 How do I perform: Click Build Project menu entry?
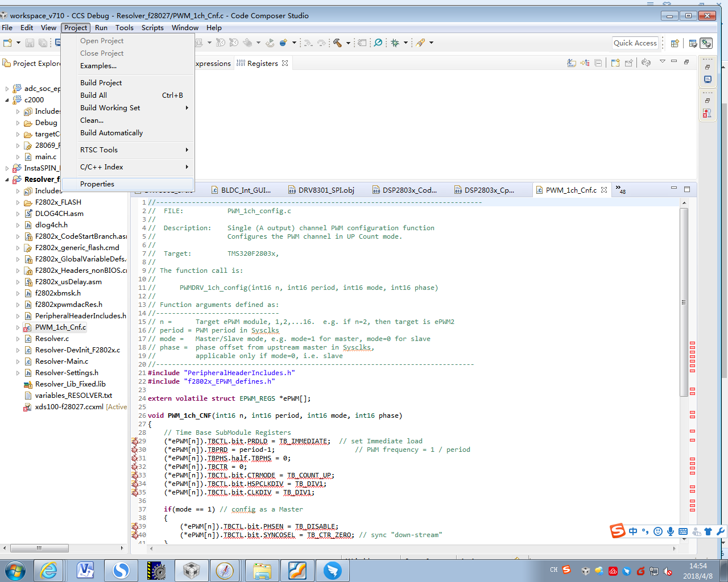(101, 83)
